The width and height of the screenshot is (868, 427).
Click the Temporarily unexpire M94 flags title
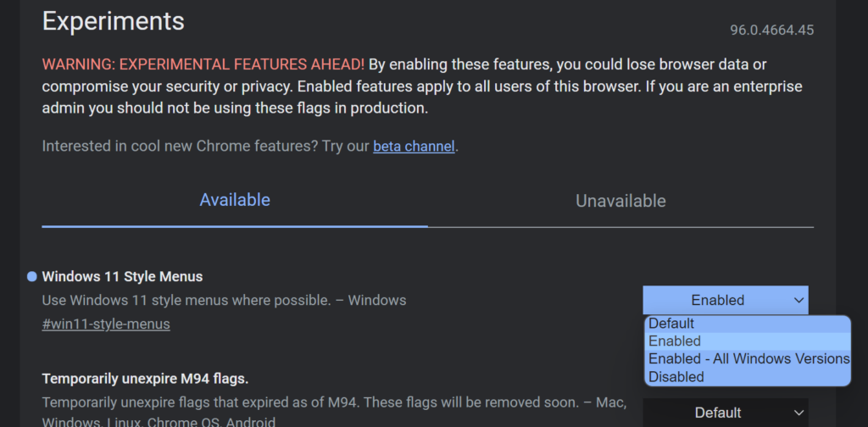click(x=145, y=380)
